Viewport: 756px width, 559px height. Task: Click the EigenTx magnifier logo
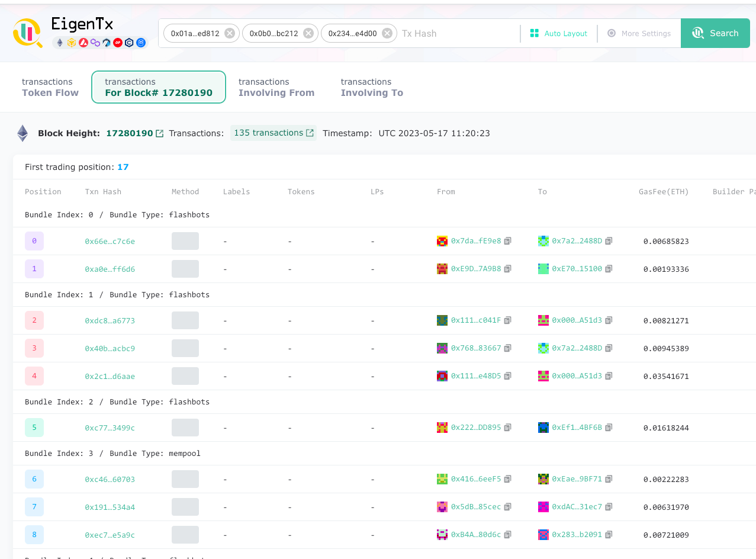click(x=27, y=33)
